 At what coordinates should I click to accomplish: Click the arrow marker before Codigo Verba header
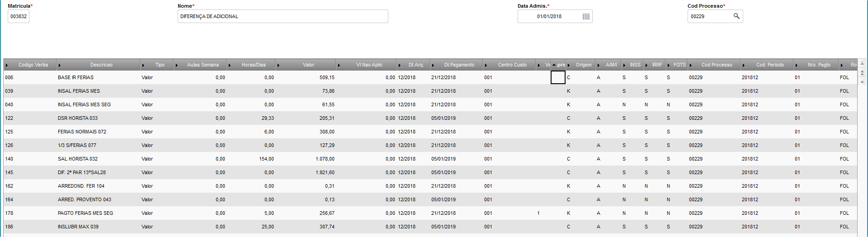(x=7, y=65)
